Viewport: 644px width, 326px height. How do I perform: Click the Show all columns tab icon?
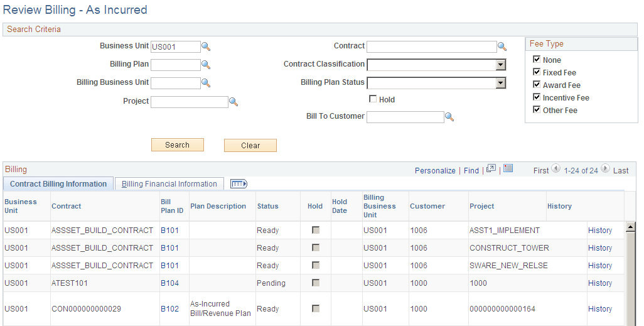coord(239,184)
